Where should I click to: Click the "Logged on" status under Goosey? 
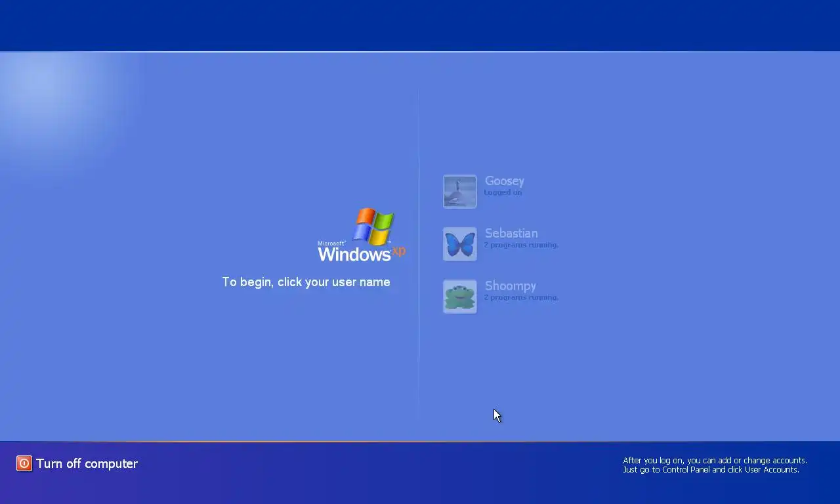pyautogui.click(x=503, y=192)
